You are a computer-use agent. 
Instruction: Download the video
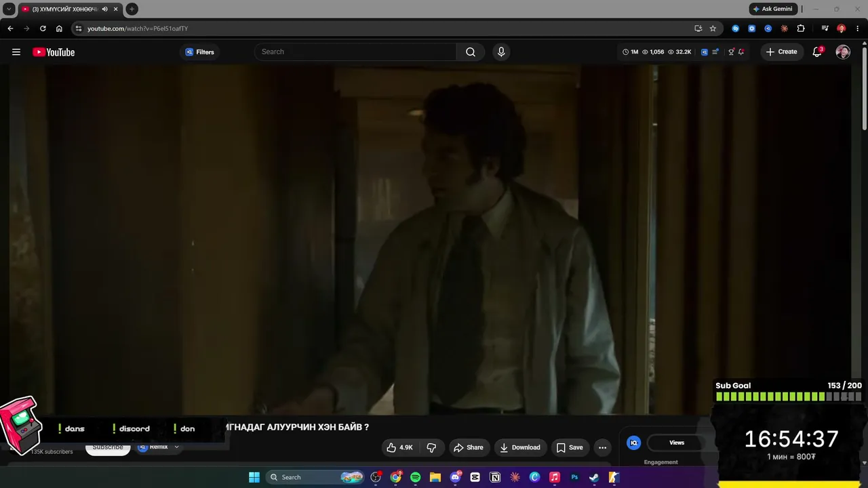tap(520, 447)
